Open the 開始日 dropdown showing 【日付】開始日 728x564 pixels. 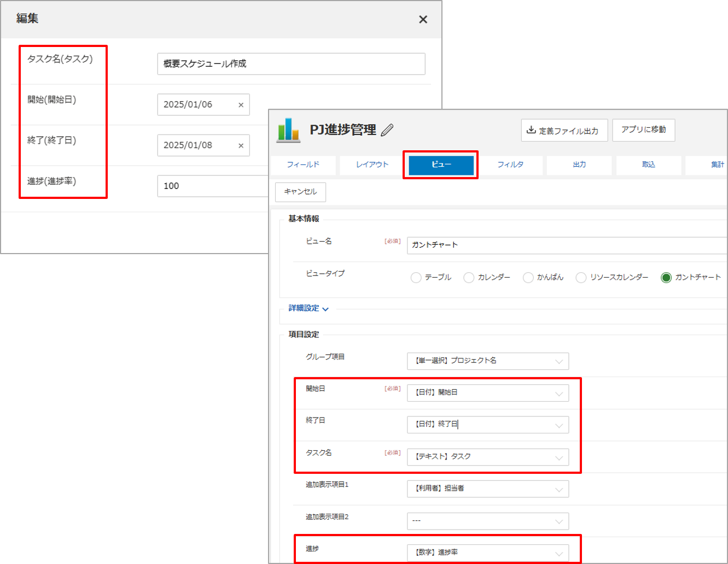click(x=488, y=393)
